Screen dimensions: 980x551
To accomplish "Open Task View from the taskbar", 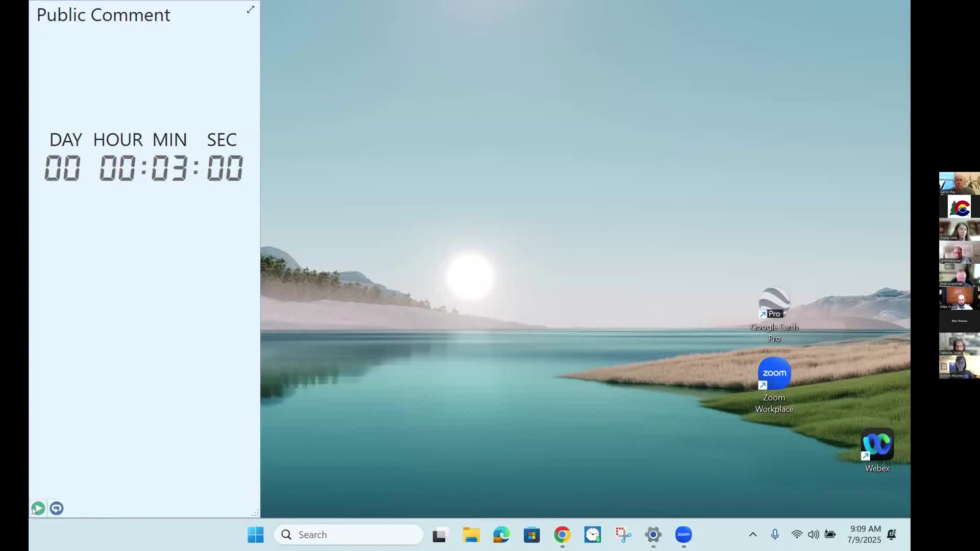I will [439, 535].
